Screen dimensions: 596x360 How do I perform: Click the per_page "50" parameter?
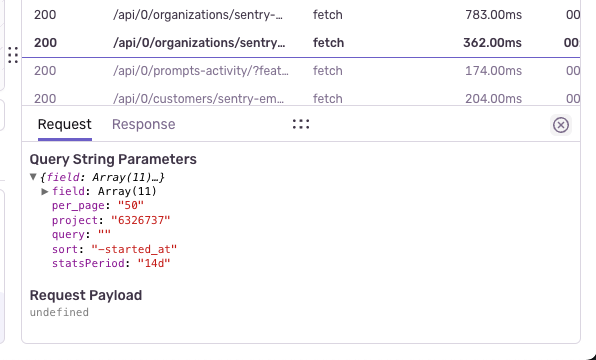[x=98, y=206]
